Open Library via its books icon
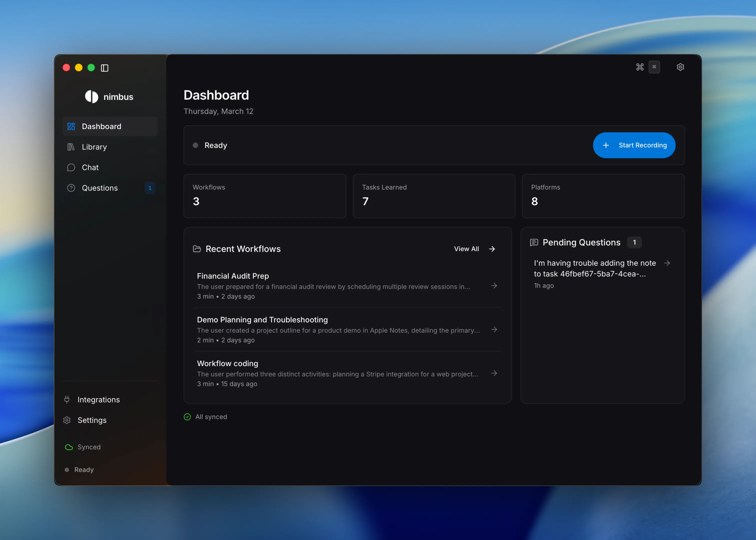 pos(71,147)
